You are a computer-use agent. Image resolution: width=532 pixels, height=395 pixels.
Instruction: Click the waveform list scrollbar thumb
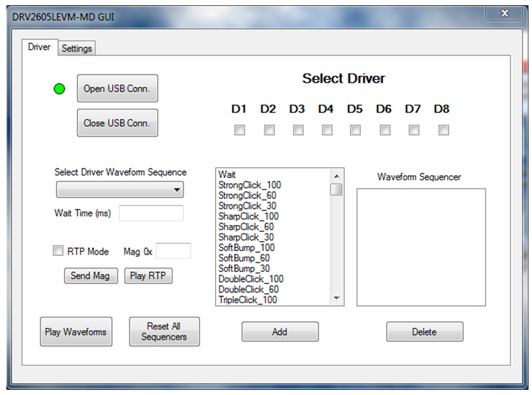[x=336, y=189]
